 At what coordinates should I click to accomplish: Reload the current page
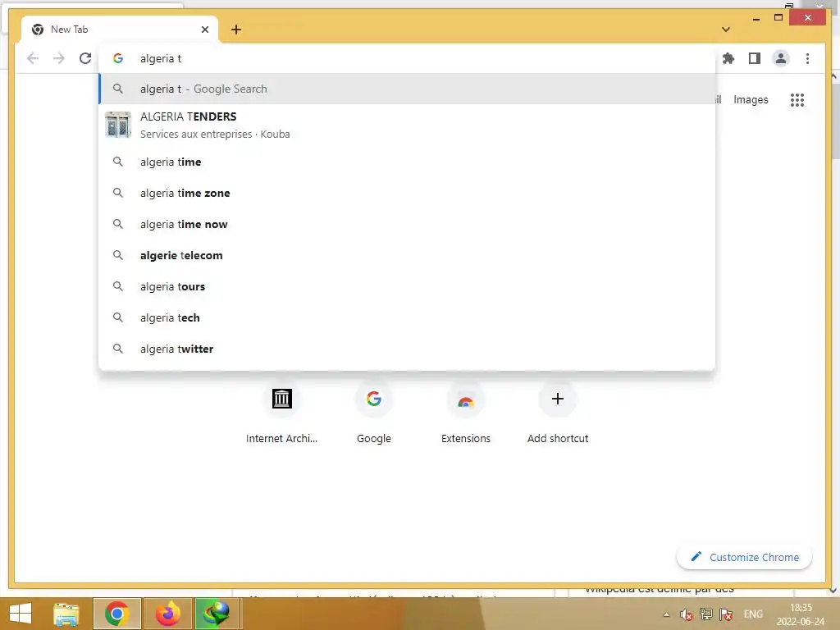point(85,58)
